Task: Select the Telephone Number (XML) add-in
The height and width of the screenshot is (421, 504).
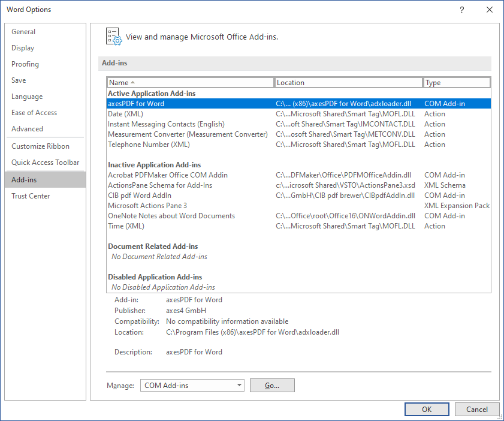Action: [180, 144]
